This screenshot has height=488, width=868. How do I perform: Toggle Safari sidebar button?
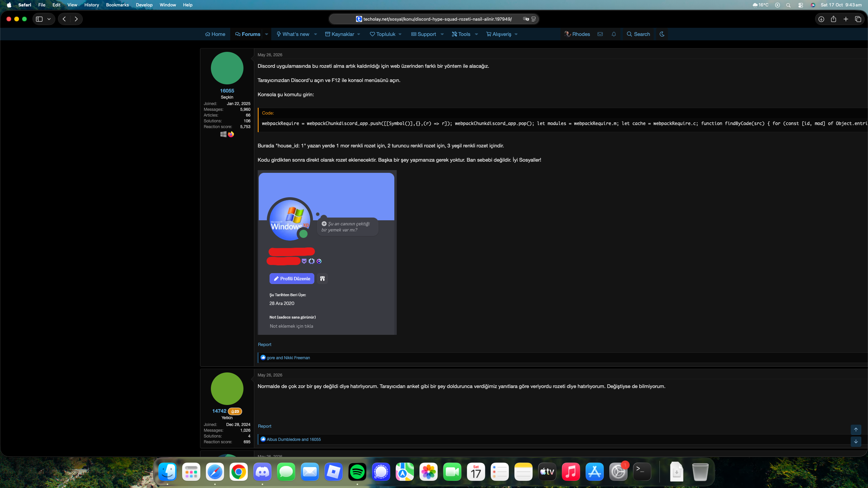(x=39, y=19)
